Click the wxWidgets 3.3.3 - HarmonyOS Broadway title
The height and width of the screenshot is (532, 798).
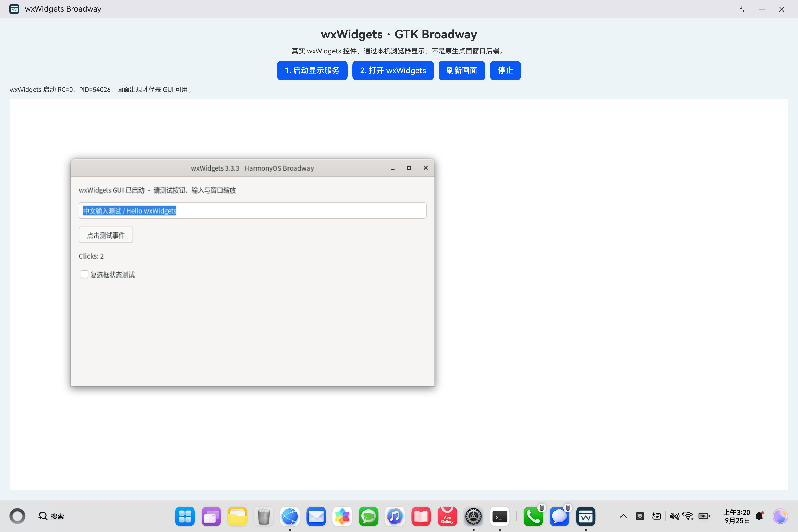[x=252, y=168]
